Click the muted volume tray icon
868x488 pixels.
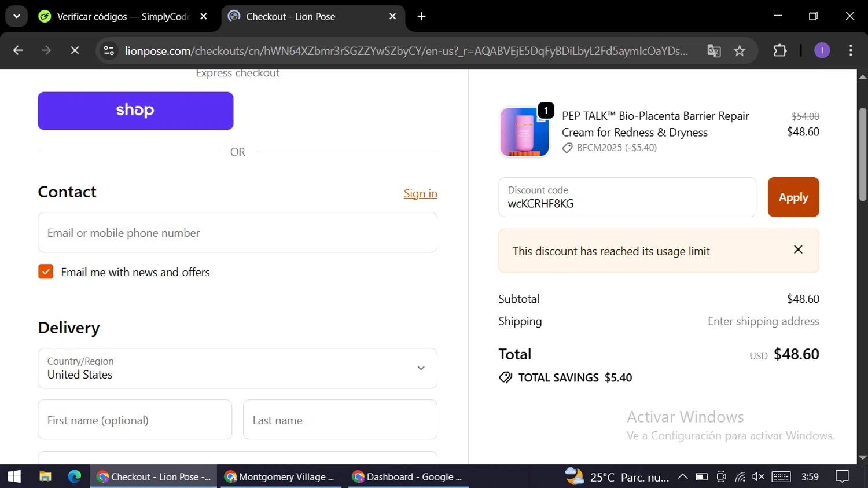tap(758, 476)
